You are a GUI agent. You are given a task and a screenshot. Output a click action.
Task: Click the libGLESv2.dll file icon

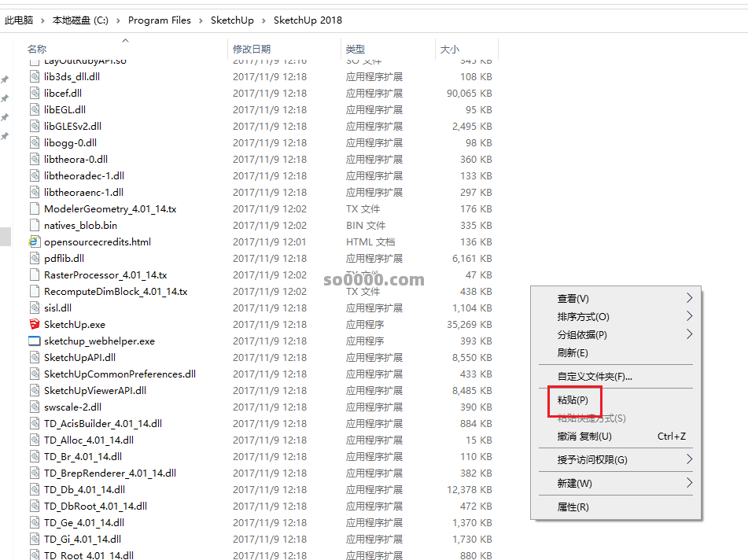pyautogui.click(x=35, y=126)
